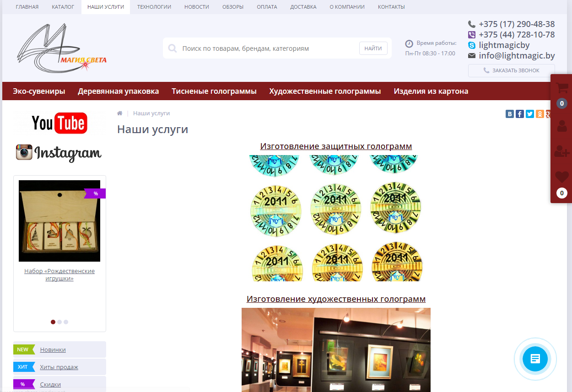This screenshot has height=392, width=572.
Task: Open the Главная top menu item
Action: coord(27,7)
